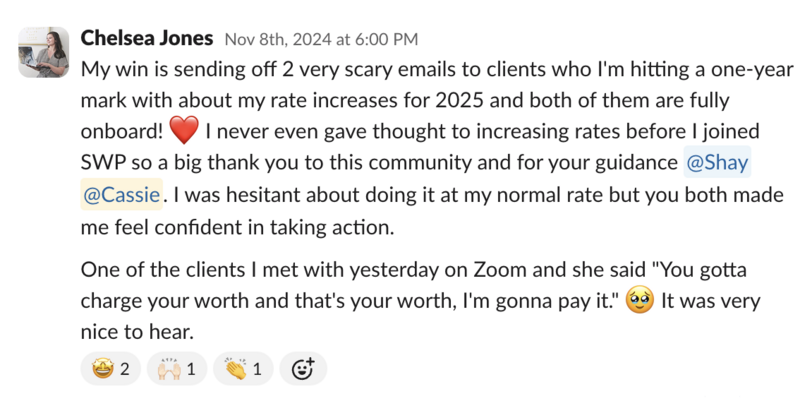Open the @Cassie mention

point(121,194)
